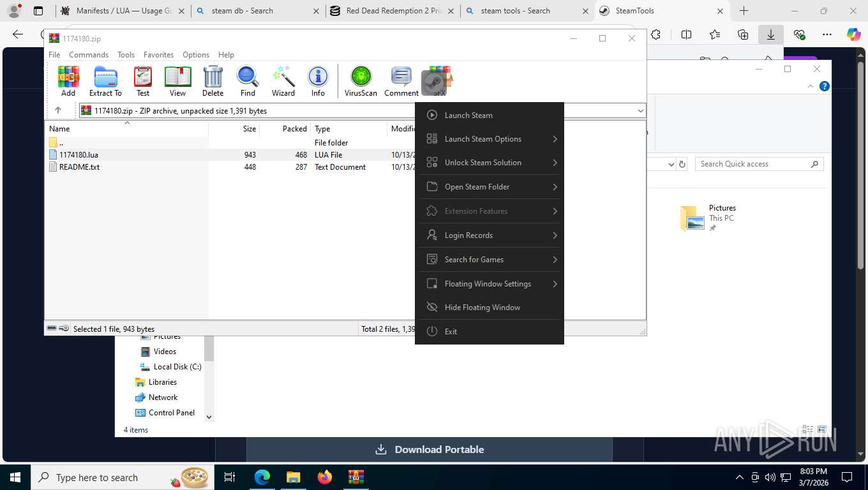Expand Floating Window Settings submenu
Viewport: 868px width, 490px height.
(490, 284)
